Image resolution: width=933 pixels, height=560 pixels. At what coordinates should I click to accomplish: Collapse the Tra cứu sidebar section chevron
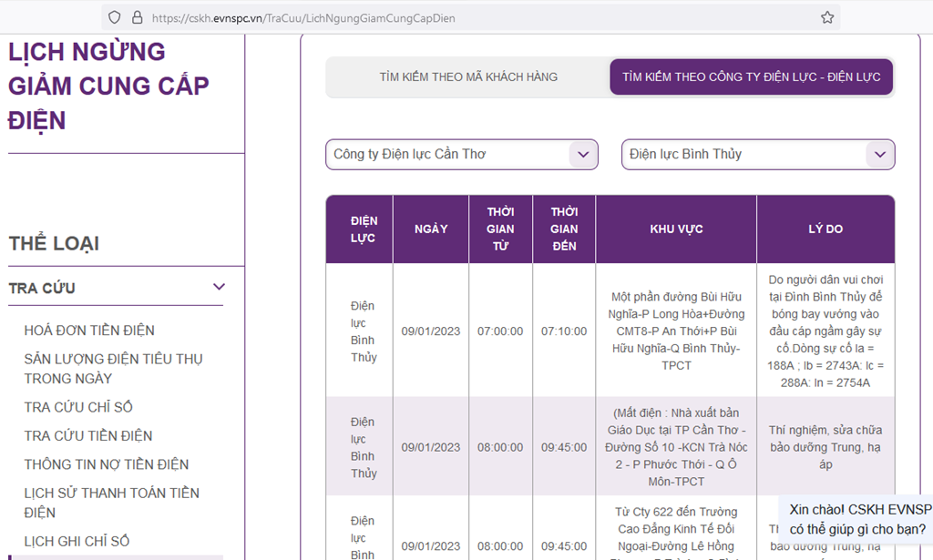(x=219, y=288)
